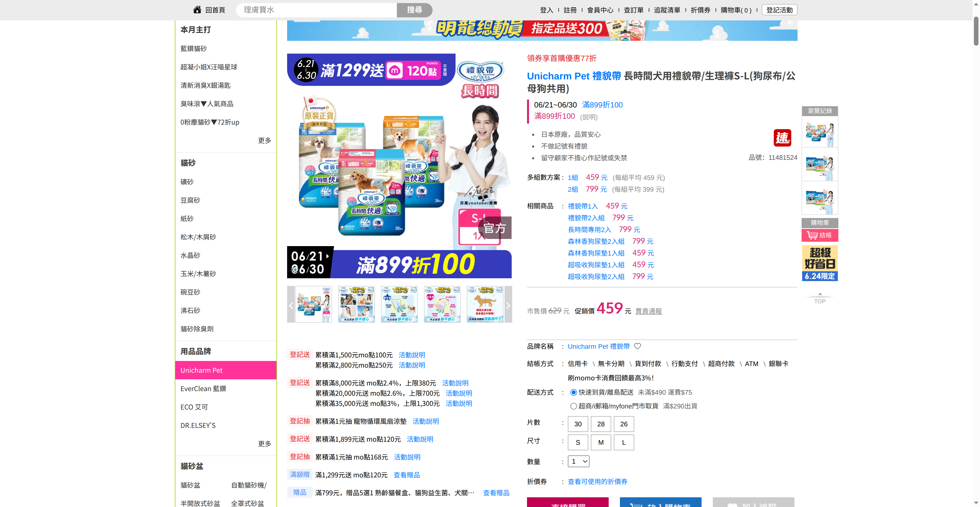
Task: Pick size L
Action: click(624, 442)
